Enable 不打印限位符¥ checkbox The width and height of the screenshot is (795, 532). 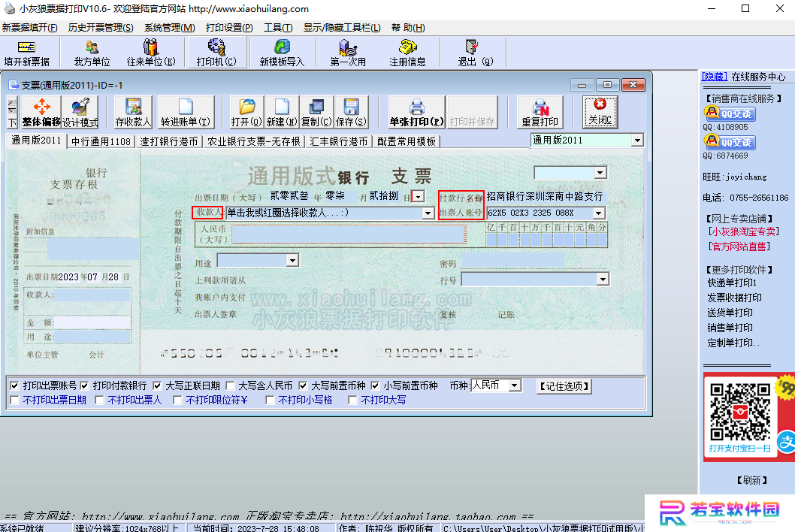[177, 401]
